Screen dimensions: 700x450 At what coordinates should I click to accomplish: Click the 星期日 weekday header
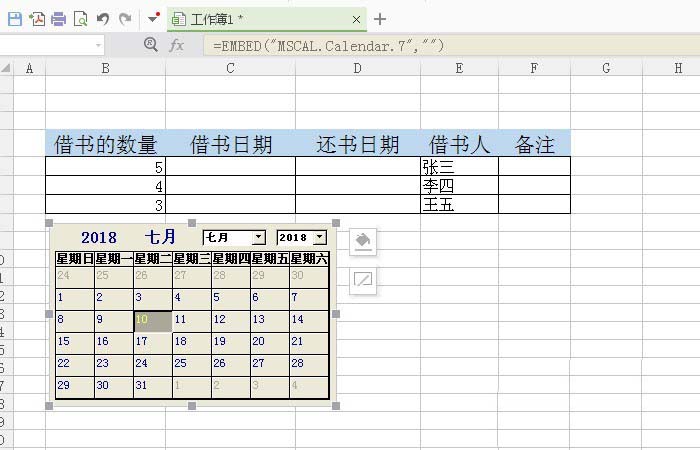[x=75, y=259]
